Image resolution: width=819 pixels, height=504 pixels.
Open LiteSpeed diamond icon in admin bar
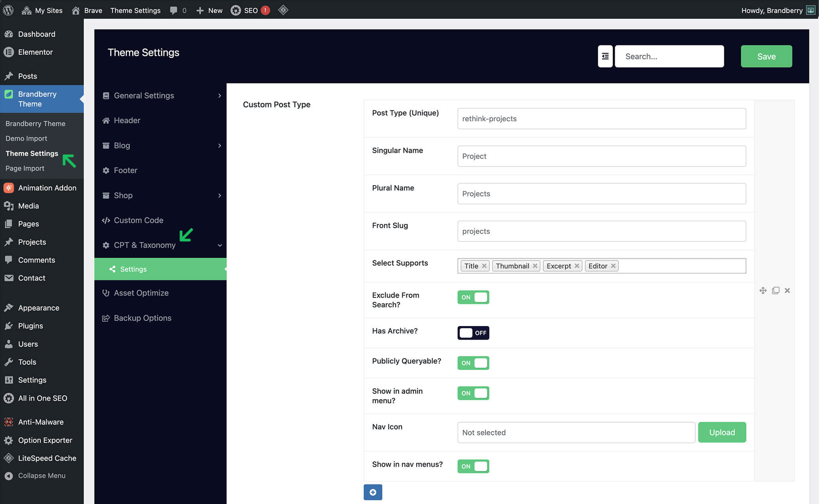tap(283, 10)
